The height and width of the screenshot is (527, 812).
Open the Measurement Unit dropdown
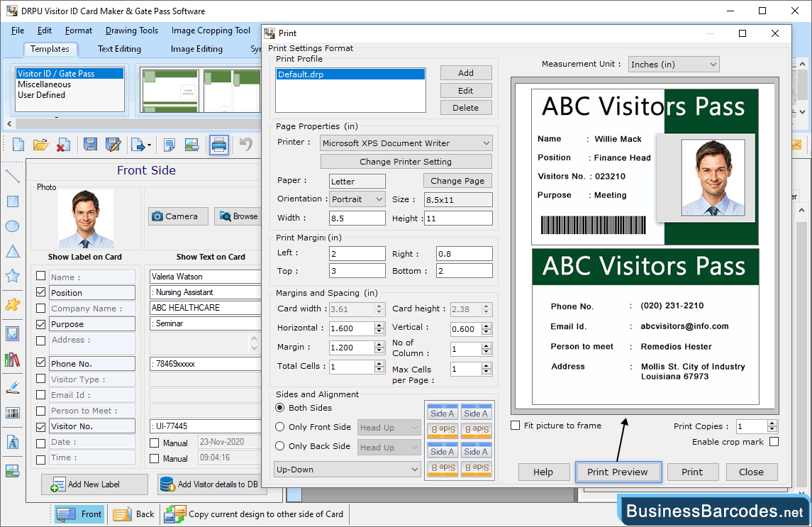tap(673, 65)
